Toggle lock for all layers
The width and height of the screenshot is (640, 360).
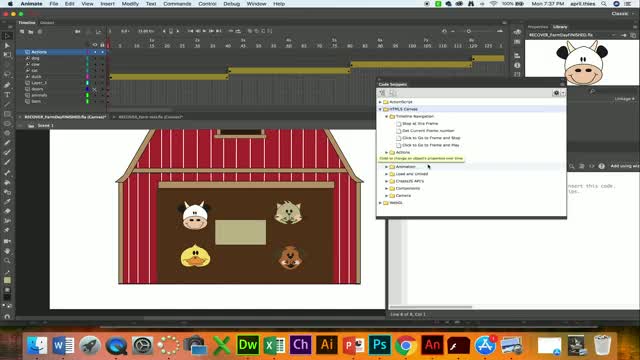click(102, 45)
